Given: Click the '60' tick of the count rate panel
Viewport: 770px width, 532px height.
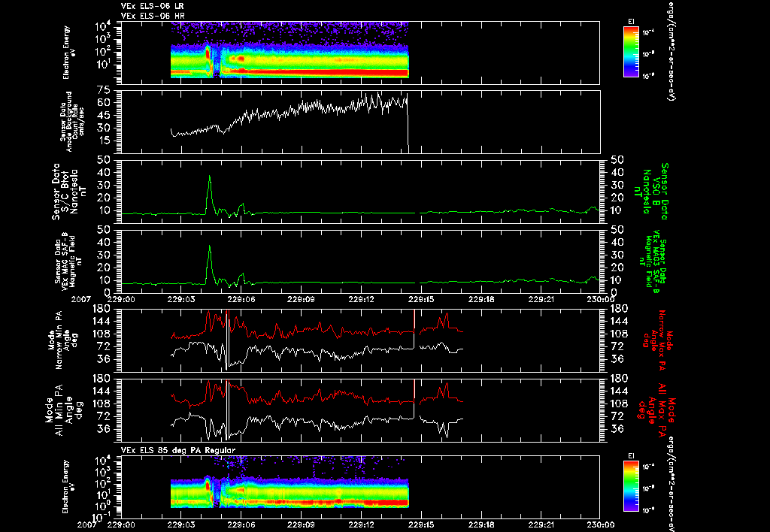Looking at the screenshot, I should pyautogui.click(x=103, y=103).
